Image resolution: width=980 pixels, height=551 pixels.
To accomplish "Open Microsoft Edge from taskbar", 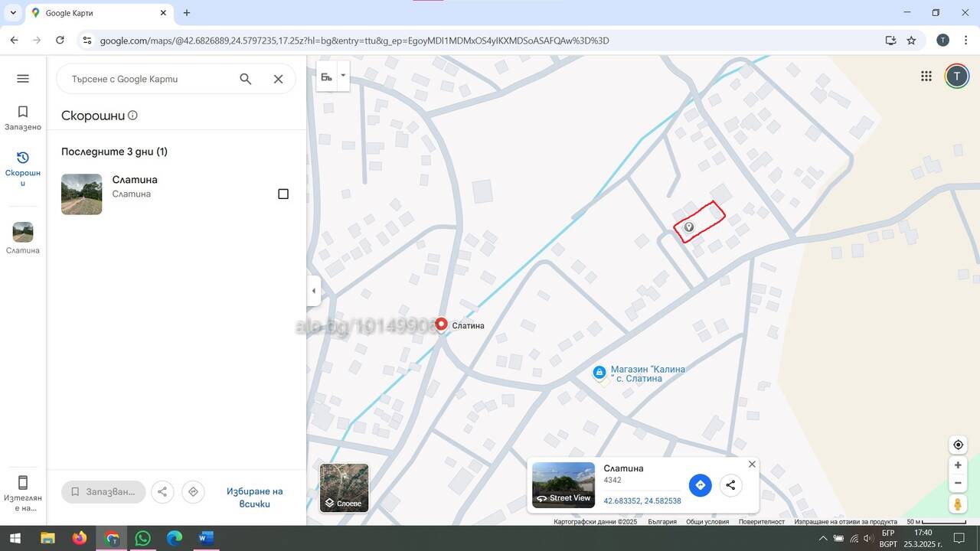I will pos(175,538).
